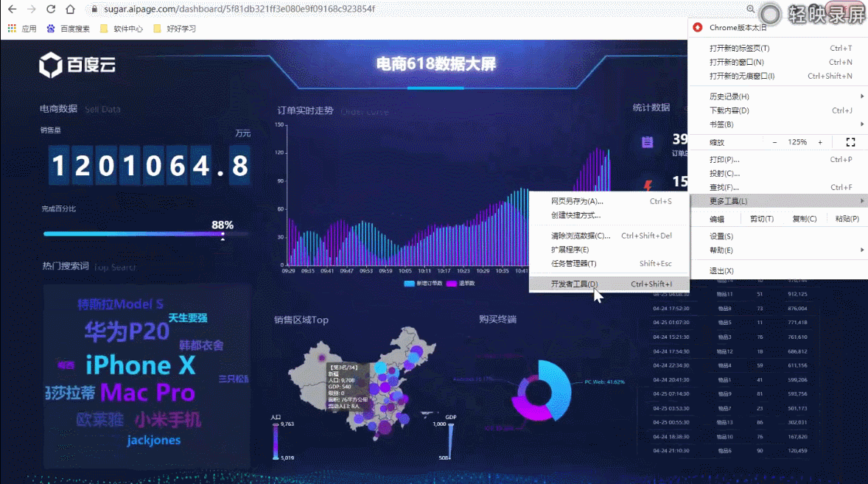Click the lock icon in address bar
Screen dimensions: 868x484
pyautogui.click(x=94, y=9)
